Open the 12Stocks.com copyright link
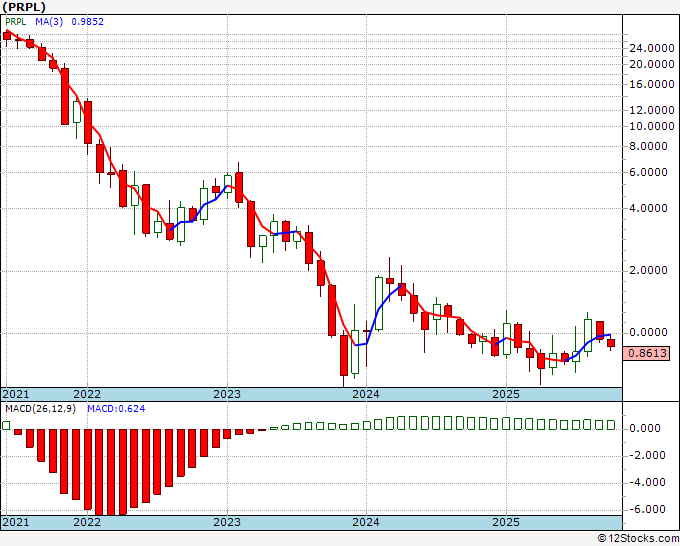 pos(638,539)
